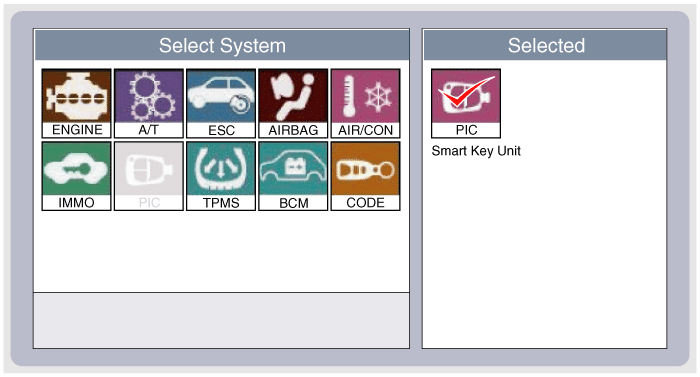Click the greyed-out PIC icon in Select System
Image resolution: width=700 pixels, height=377 pixels.
[x=149, y=176]
